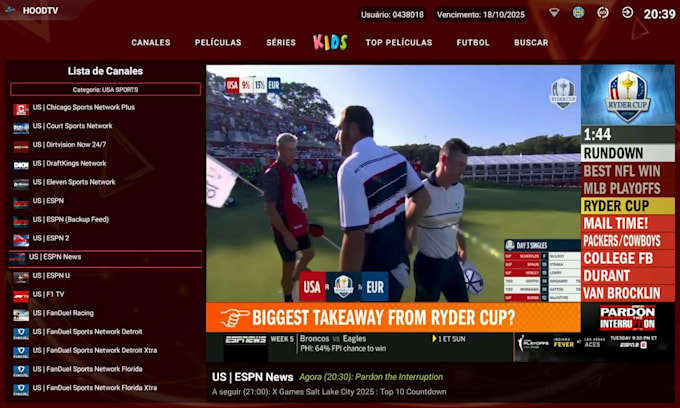This screenshot has height=408, width=680.
Task: Click the FanDuel Detroit Xtra channel logo
Action: (21, 352)
